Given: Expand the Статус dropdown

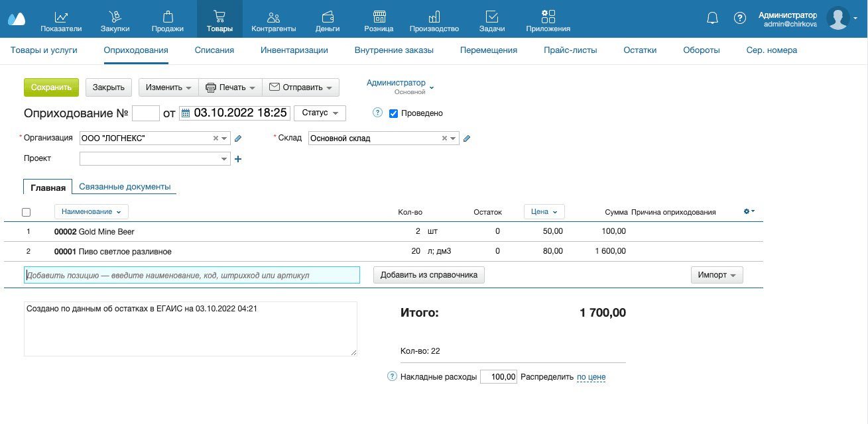Looking at the screenshot, I should [x=320, y=113].
